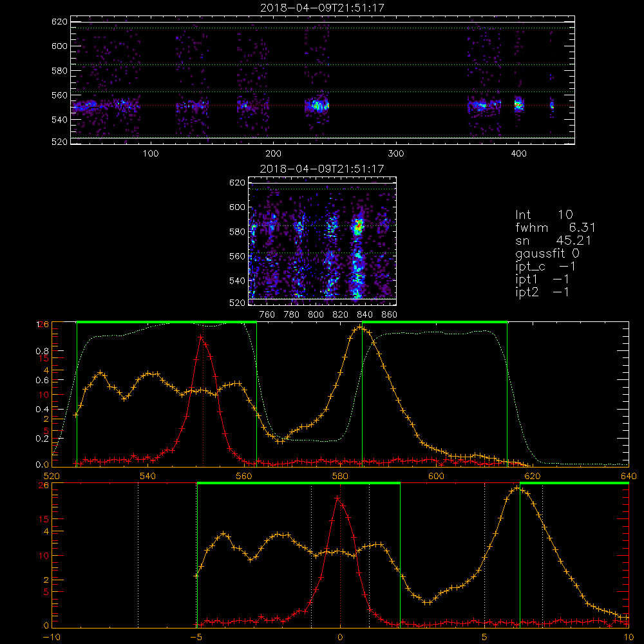Viewport: 644px width, 644px height.
Task: Click the white '0.2' y-axis label
Action: coord(43,438)
